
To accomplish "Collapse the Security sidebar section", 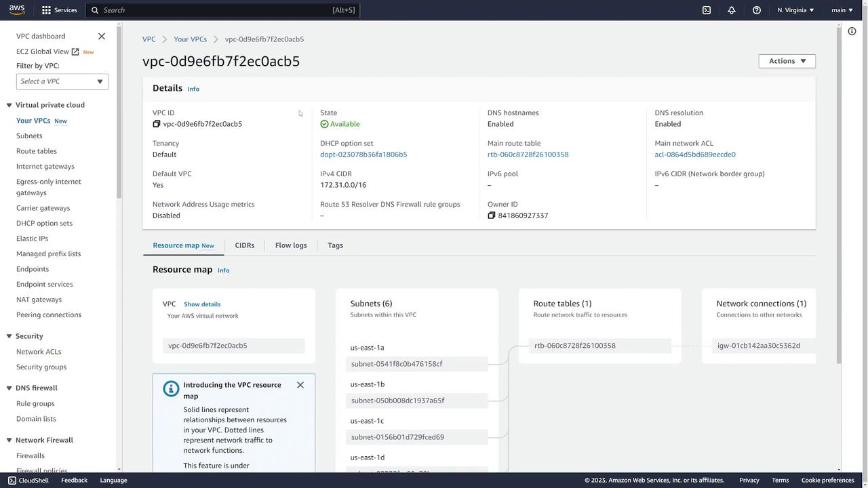I will click(9, 336).
